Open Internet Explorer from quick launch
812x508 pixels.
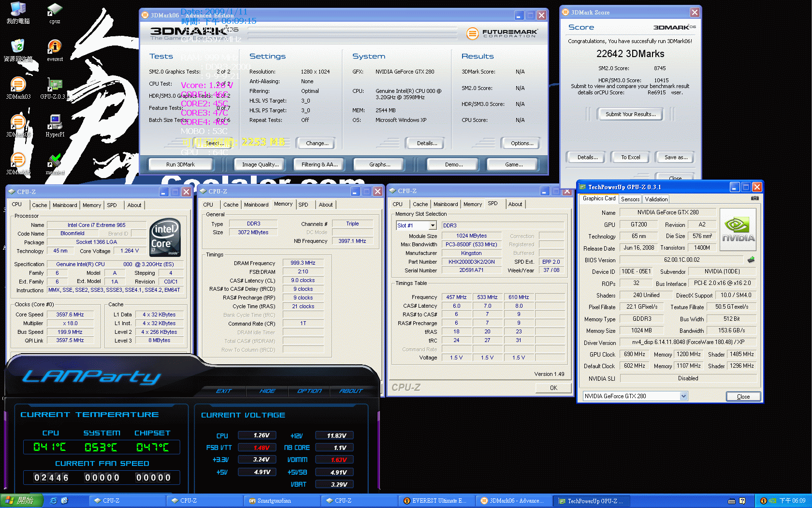tap(53, 501)
